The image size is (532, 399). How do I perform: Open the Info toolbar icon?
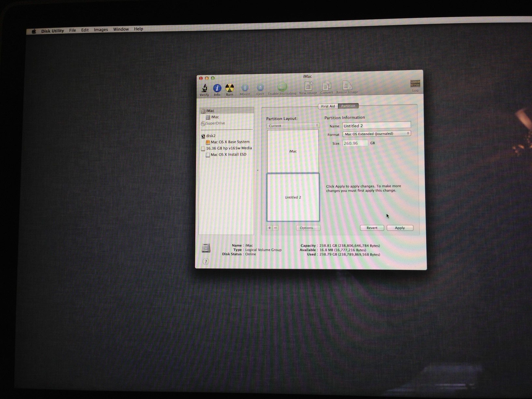click(217, 90)
